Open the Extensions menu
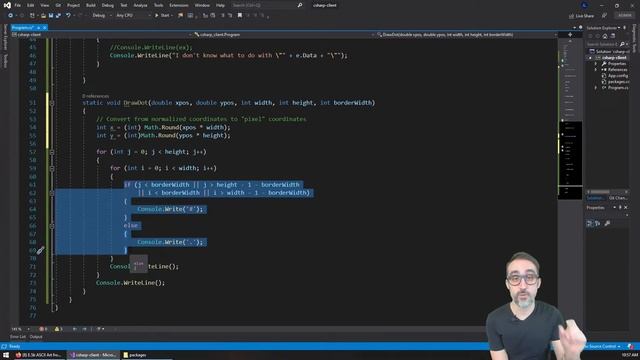Screen dimensions: 640x360 (x=179, y=5)
